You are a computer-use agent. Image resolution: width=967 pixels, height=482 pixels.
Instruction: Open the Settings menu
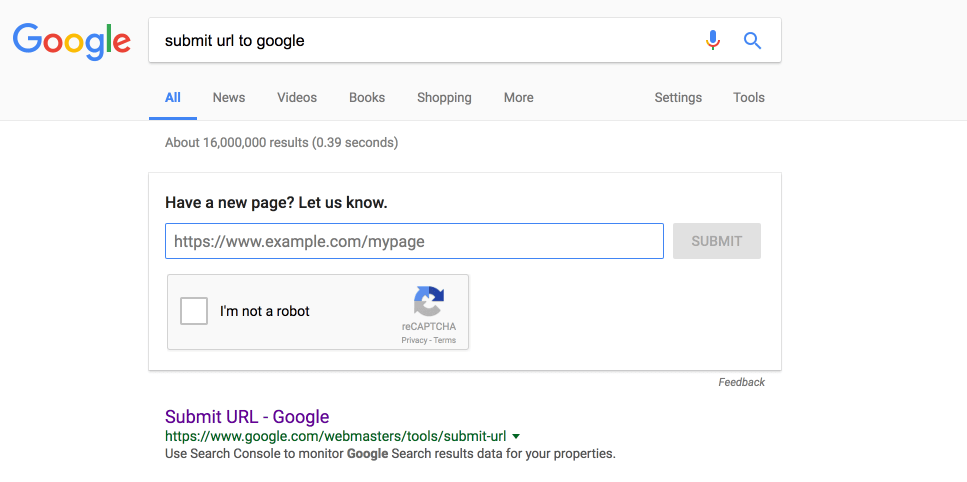coord(678,98)
